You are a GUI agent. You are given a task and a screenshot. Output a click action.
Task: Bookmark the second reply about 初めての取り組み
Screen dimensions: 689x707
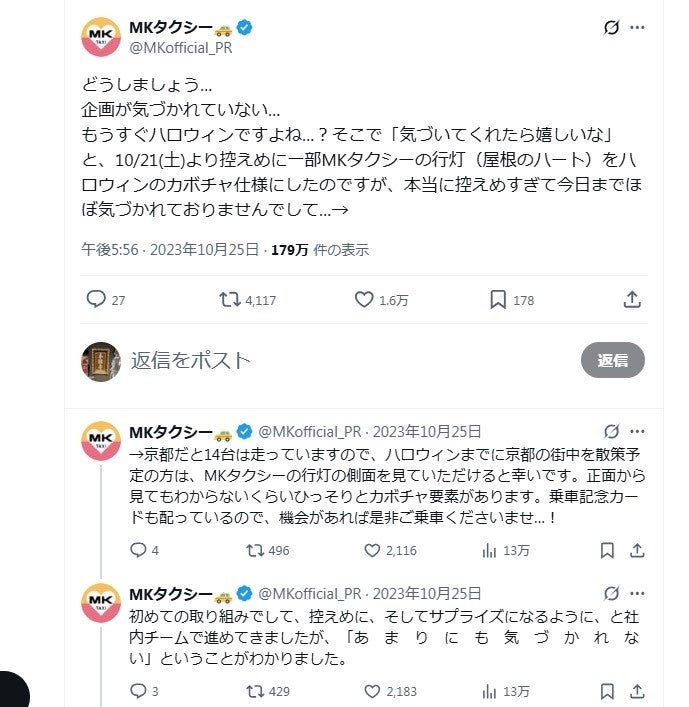click(x=607, y=691)
